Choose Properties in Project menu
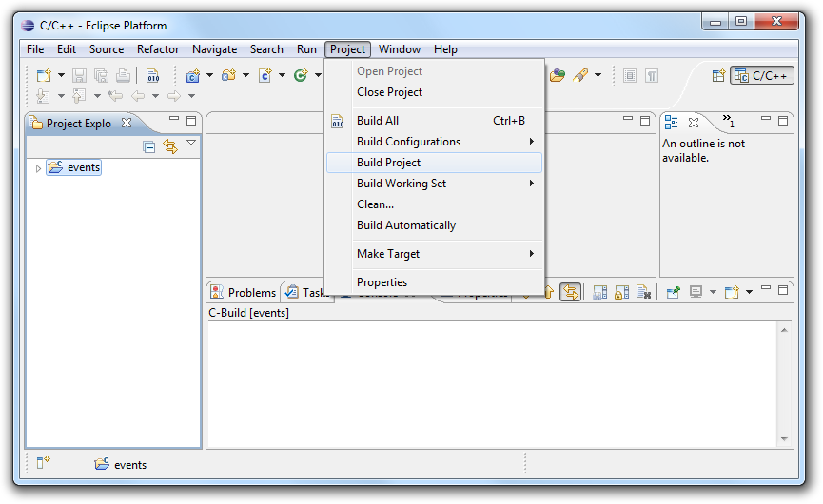 pos(434,282)
